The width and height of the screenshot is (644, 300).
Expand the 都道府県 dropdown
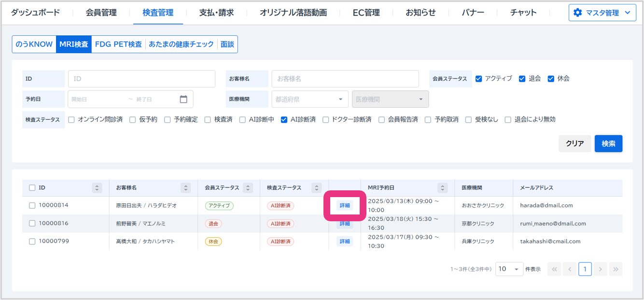tap(309, 99)
